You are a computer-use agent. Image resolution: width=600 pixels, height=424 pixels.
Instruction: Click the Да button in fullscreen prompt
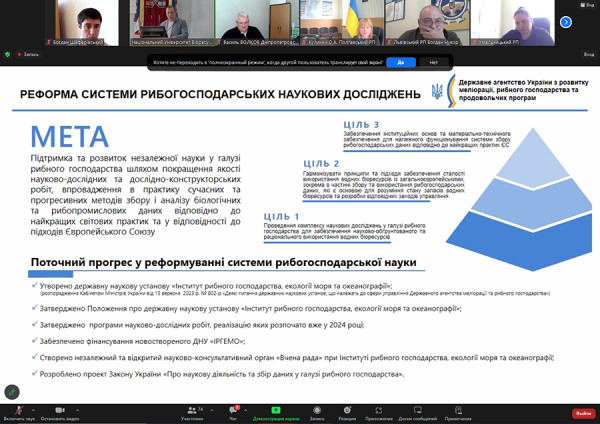[401, 62]
